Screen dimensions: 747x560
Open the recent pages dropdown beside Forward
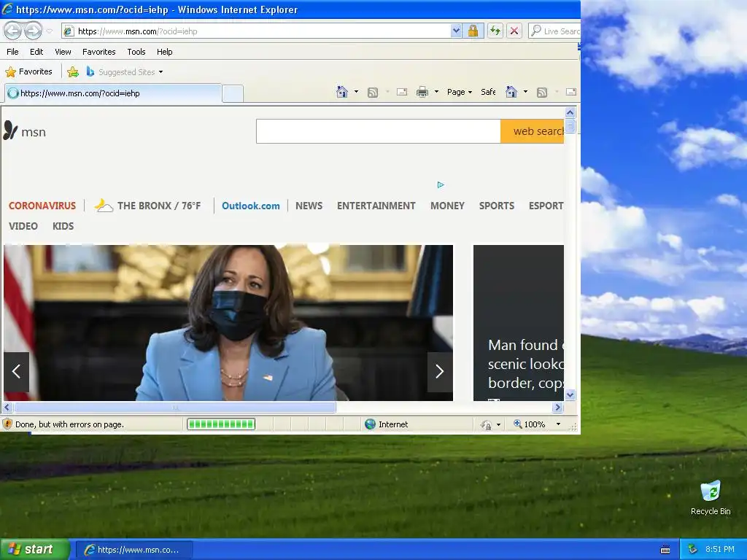49,31
